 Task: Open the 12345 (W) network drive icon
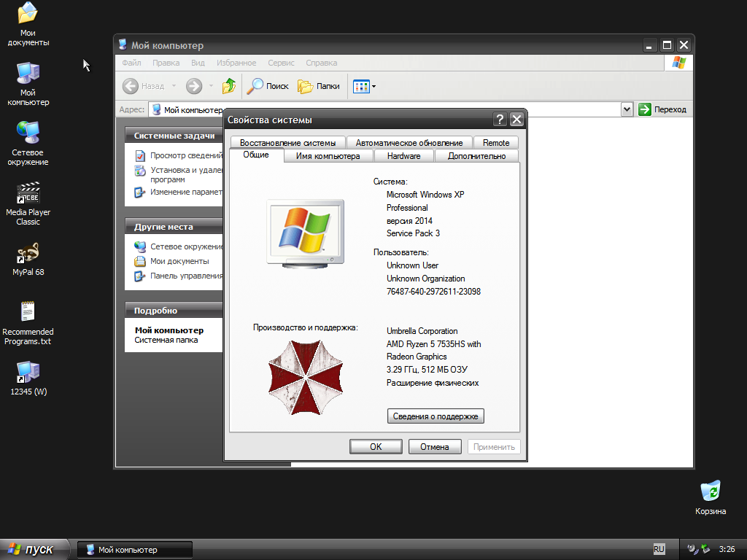pyautogui.click(x=28, y=373)
